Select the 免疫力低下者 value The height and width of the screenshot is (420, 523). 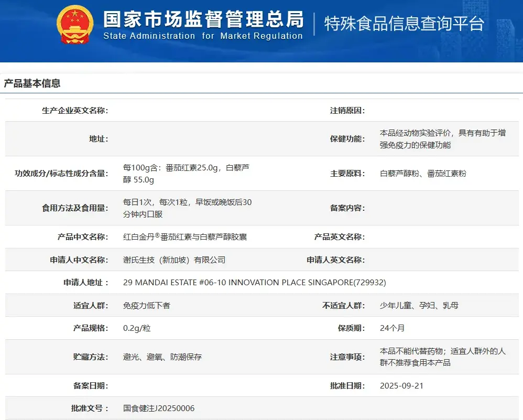(x=146, y=306)
